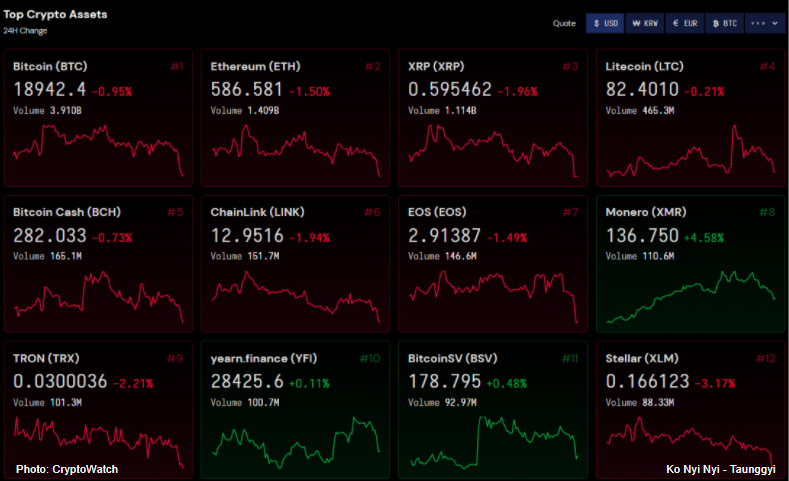Image resolution: width=789 pixels, height=481 pixels.
Task: Click the Bitcoin price 18942.4
Action: (49, 90)
